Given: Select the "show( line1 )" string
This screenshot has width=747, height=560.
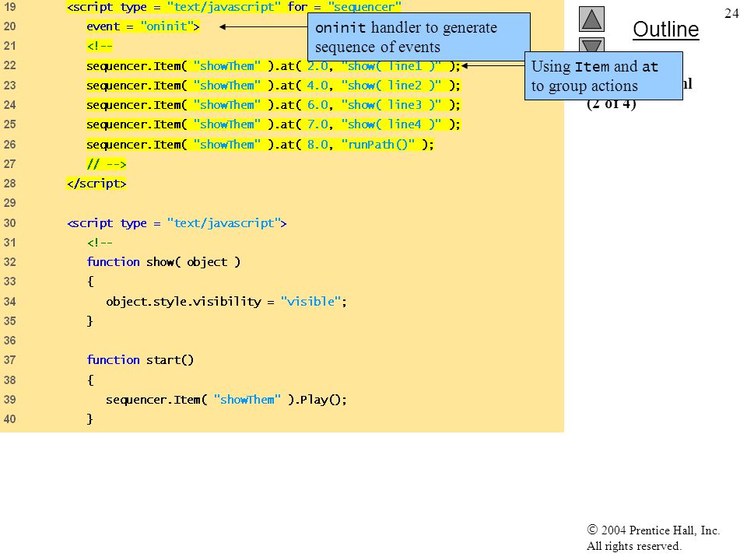Looking at the screenshot, I should 391,65.
